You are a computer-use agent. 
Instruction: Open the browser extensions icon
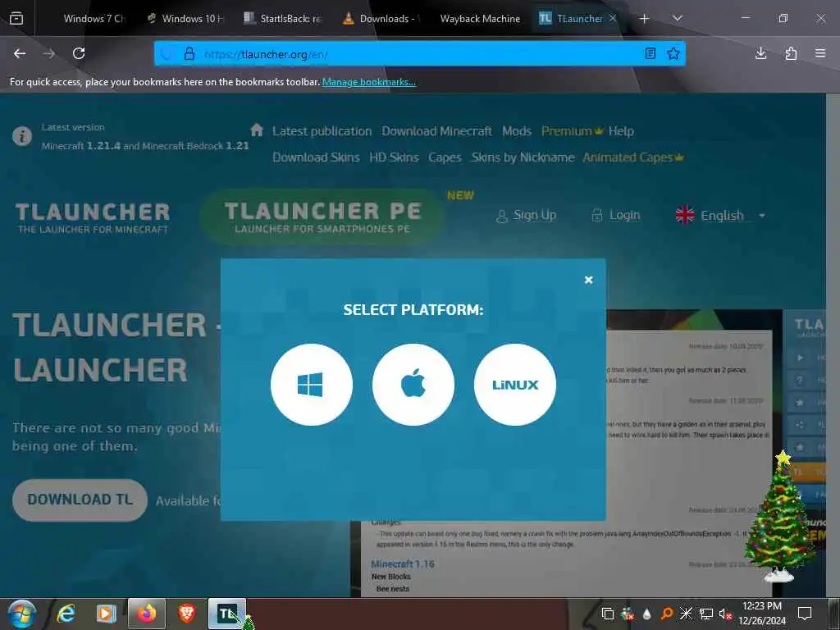coord(791,53)
